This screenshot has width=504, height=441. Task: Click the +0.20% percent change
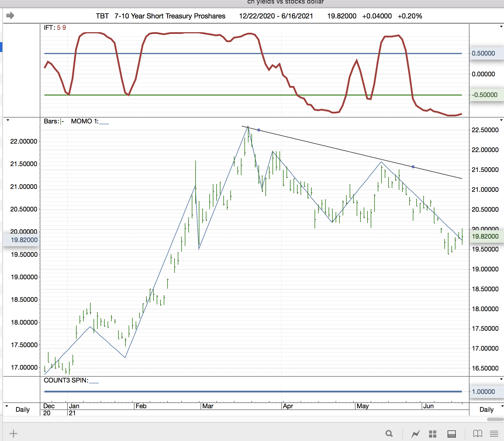(410, 16)
